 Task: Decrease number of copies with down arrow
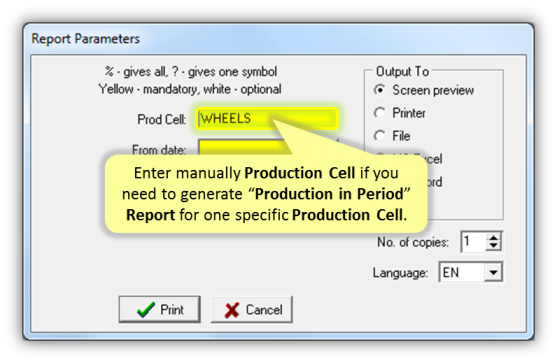(493, 246)
